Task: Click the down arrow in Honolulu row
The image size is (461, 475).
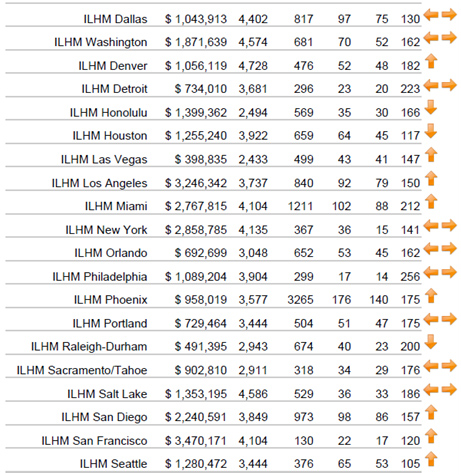Action: (431, 108)
